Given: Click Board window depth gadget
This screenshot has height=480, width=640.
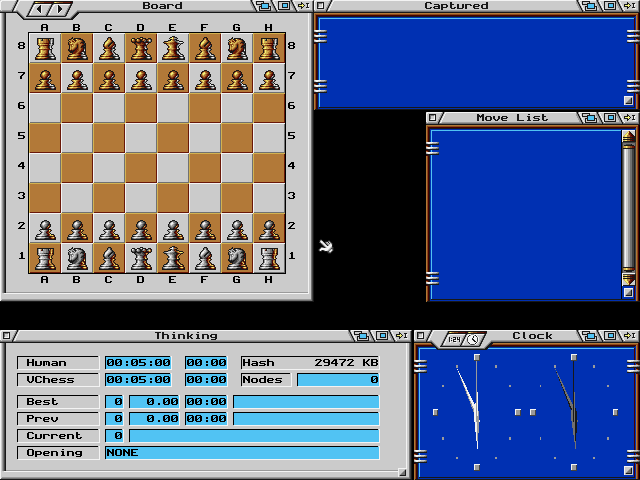Looking at the screenshot, I should pos(264,6).
